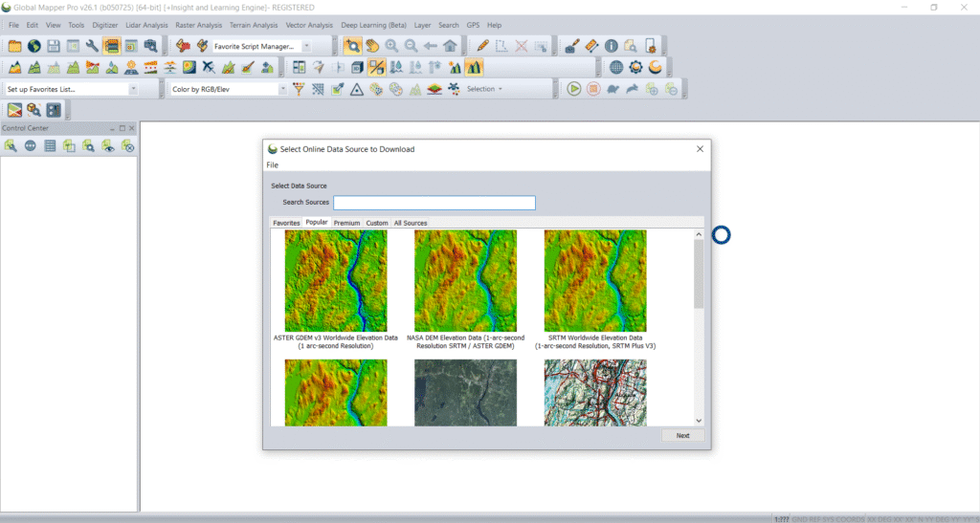
Task: Click the globe online data icon
Action: click(34, 46)
